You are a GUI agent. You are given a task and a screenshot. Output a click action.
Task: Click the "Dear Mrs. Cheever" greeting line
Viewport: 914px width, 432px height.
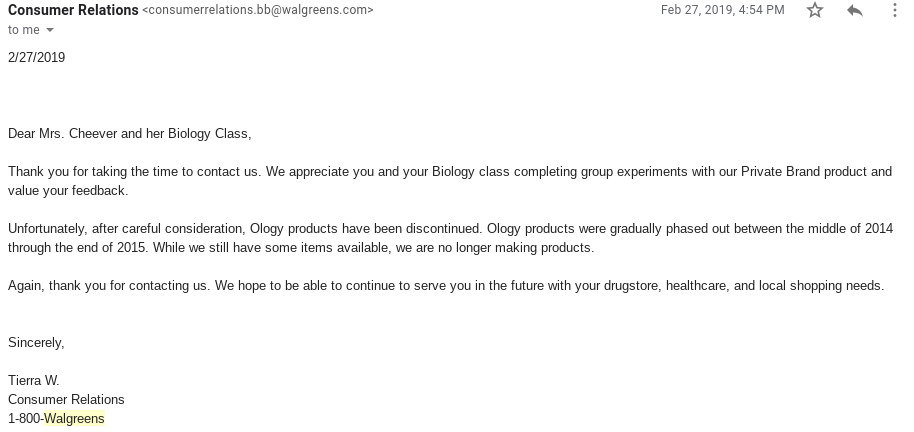click(129, 134)
